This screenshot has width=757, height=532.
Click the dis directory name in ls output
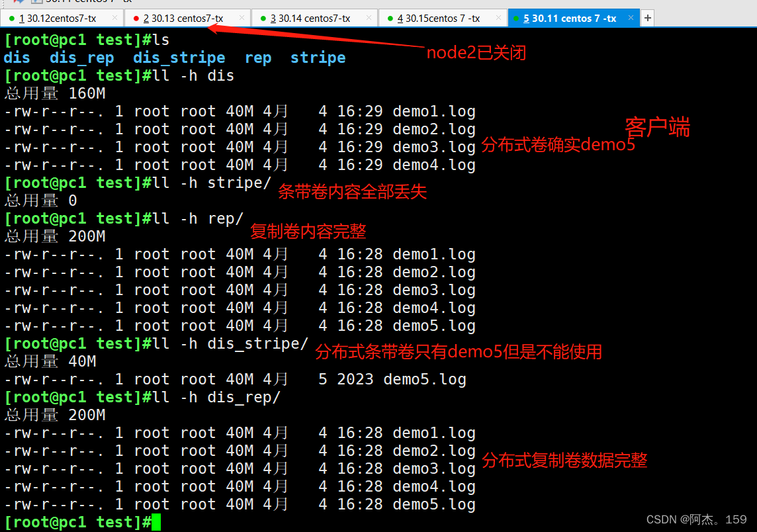click(x=17, y=58)
